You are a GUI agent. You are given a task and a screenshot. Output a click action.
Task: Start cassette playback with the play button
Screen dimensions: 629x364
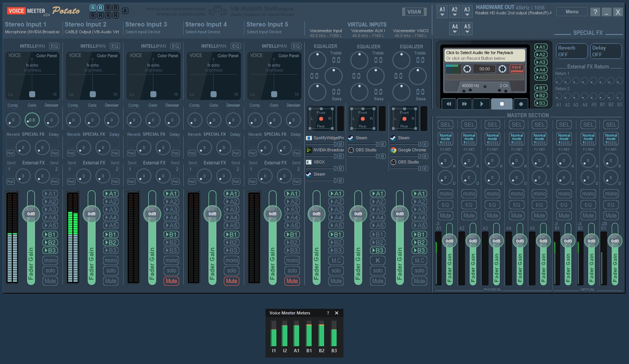[481, 104]
